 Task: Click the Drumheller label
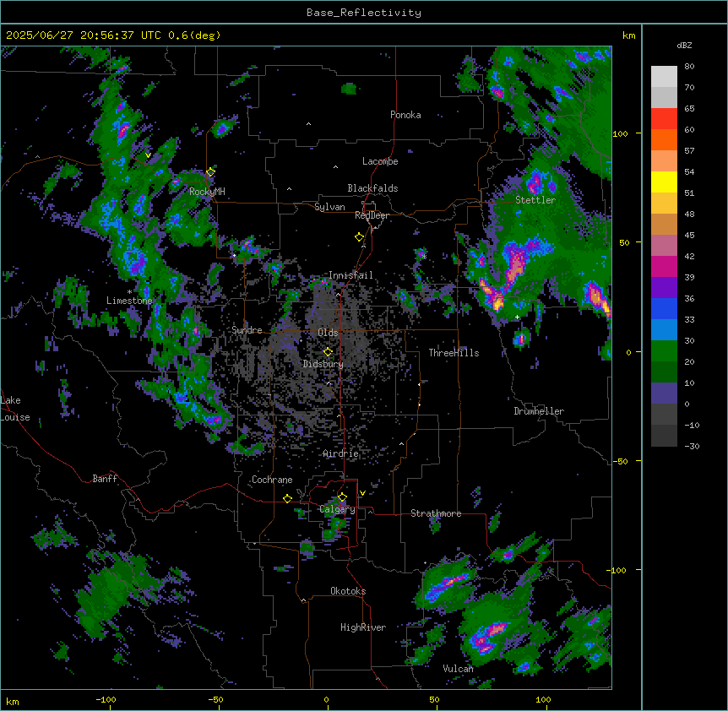[x=539, y=411]
